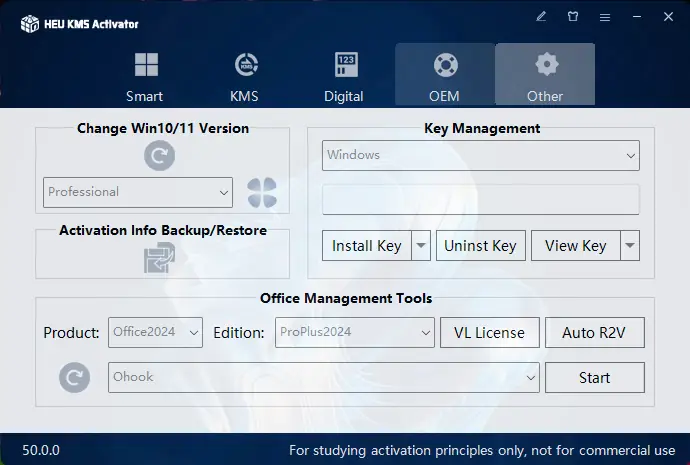Click the HEU KMS Activator cube logo
This screenshot has width=690, height=465.
pos(30,24)
